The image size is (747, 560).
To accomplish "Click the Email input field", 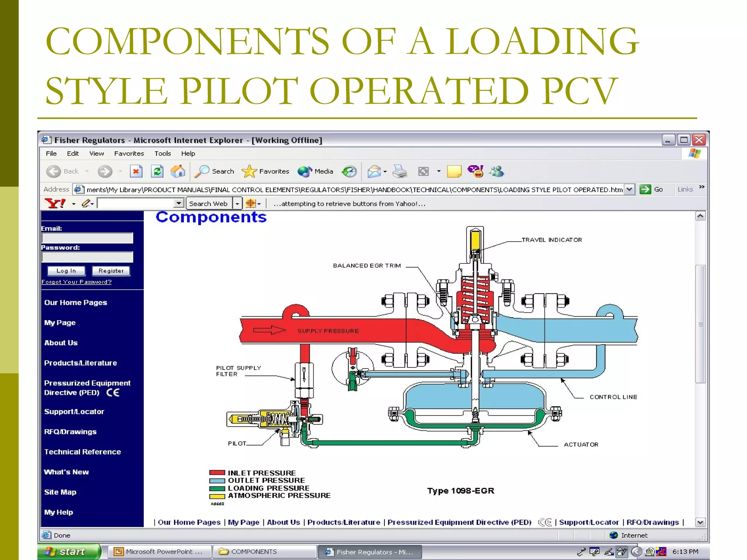I will (x=87, y=238).
